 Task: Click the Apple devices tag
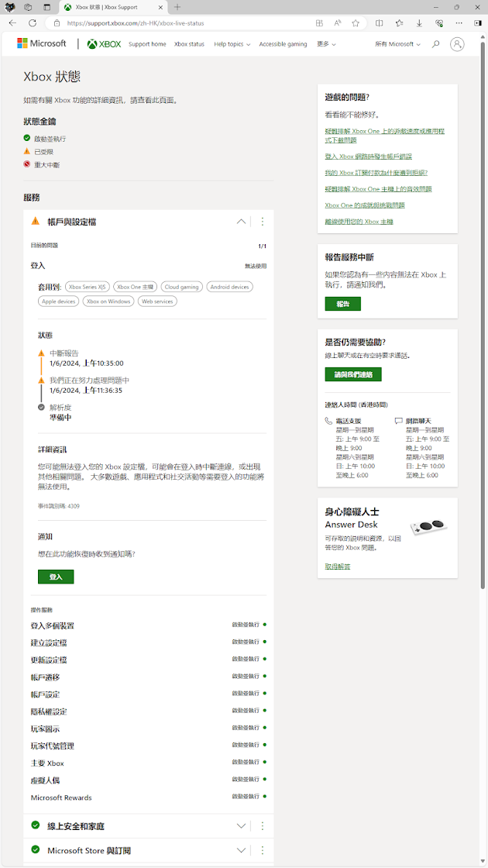[59, 301]
